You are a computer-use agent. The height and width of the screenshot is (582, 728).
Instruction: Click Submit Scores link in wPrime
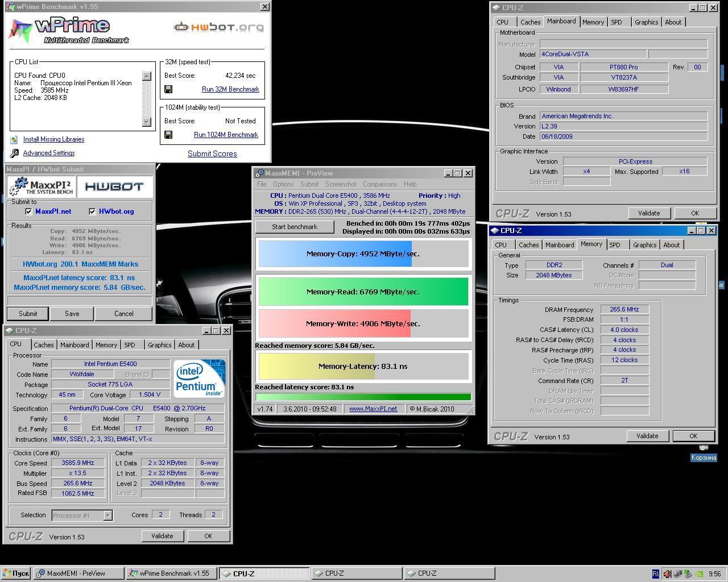212,153
